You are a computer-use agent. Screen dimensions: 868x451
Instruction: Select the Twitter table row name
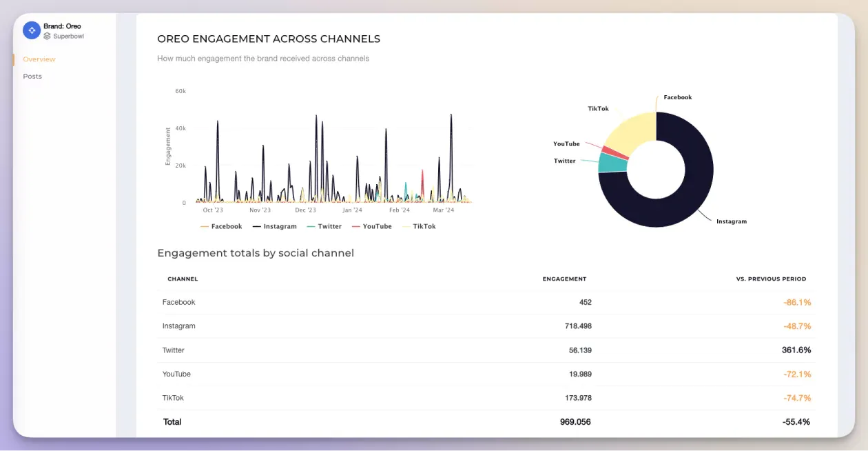pos(174,350)
